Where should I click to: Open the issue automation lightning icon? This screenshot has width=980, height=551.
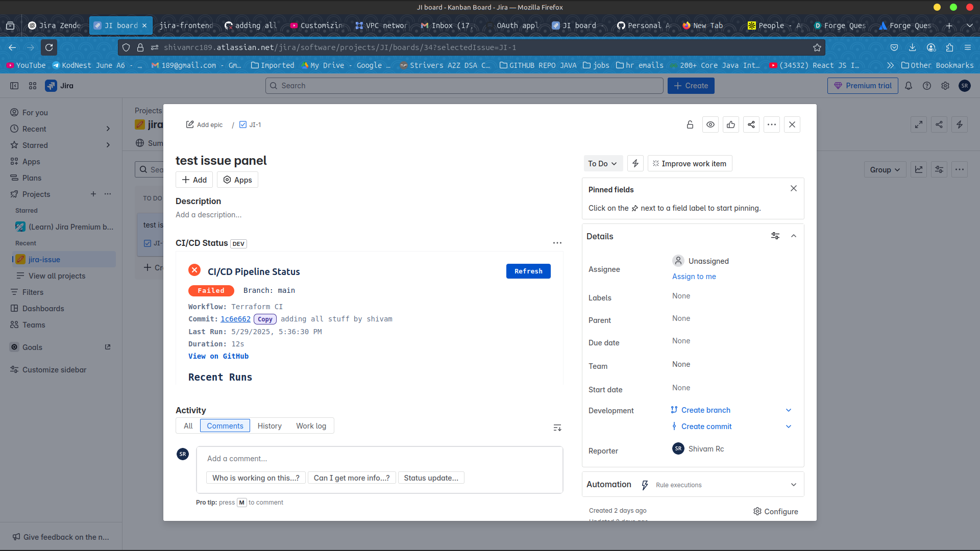pos(635,163)
